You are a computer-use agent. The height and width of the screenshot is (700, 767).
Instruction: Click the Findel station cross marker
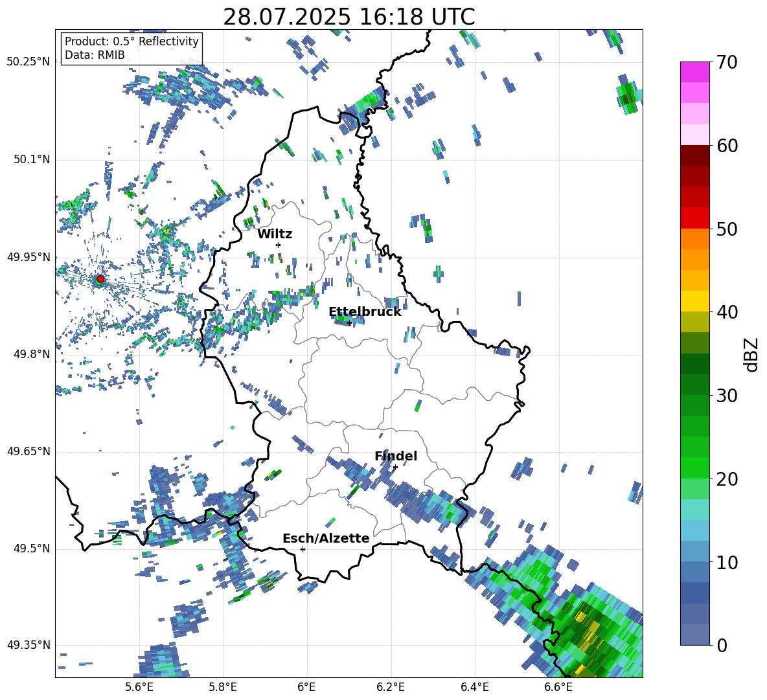(395, 468)
